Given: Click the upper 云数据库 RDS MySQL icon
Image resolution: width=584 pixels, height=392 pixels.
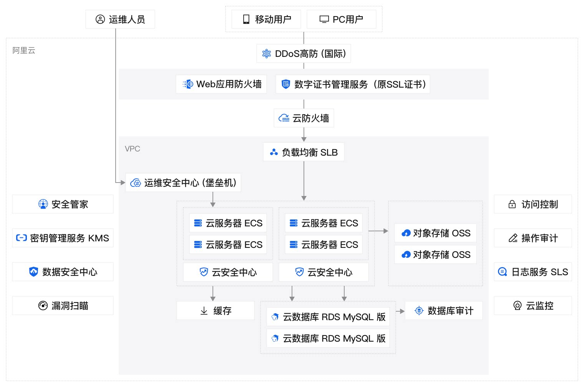Looking at the screenshot, I should pyautogui.click(x=275, y=317).
